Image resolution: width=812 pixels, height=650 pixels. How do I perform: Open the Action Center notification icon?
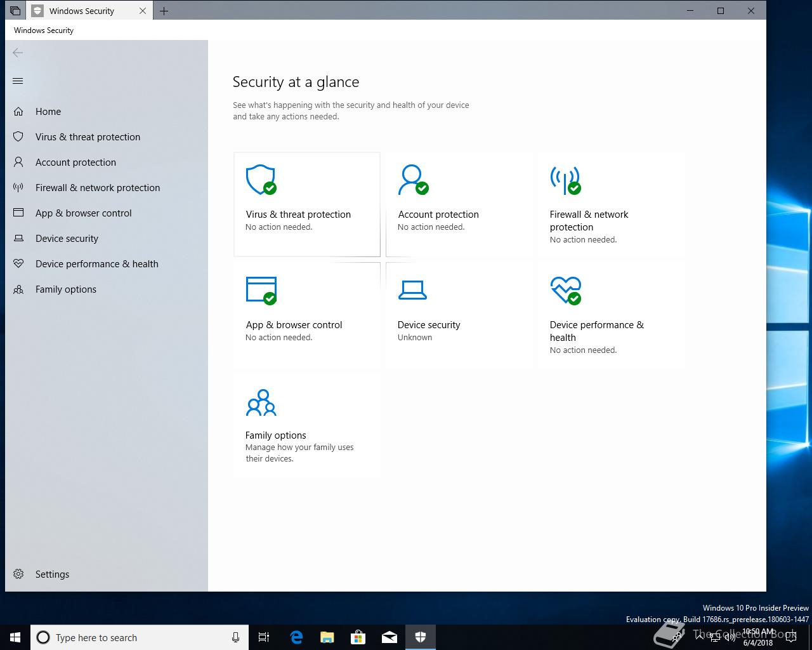pos(790,637)
